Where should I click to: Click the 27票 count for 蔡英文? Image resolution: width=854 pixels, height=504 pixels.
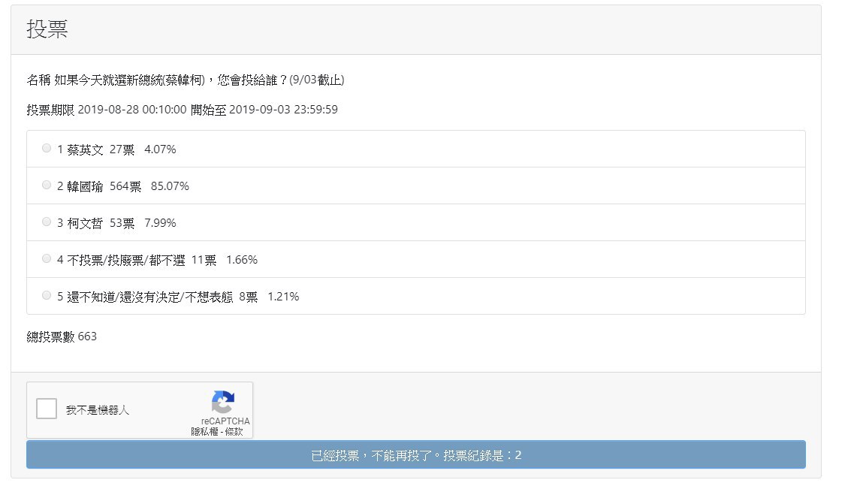point(122,149)
